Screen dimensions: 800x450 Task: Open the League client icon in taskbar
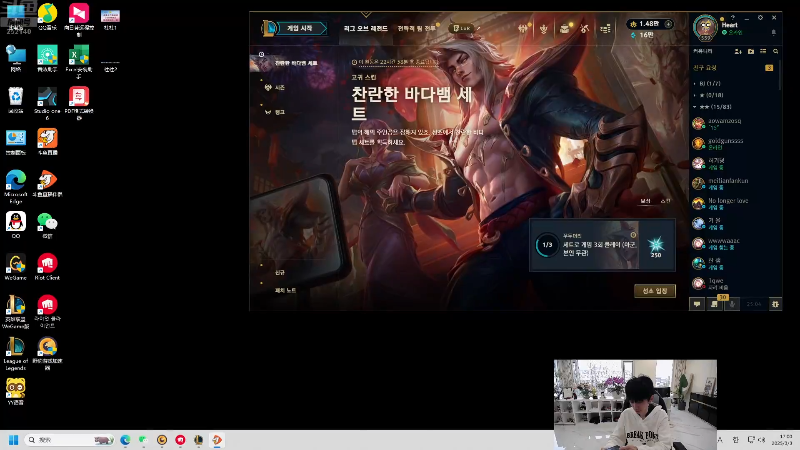point(198,440)
